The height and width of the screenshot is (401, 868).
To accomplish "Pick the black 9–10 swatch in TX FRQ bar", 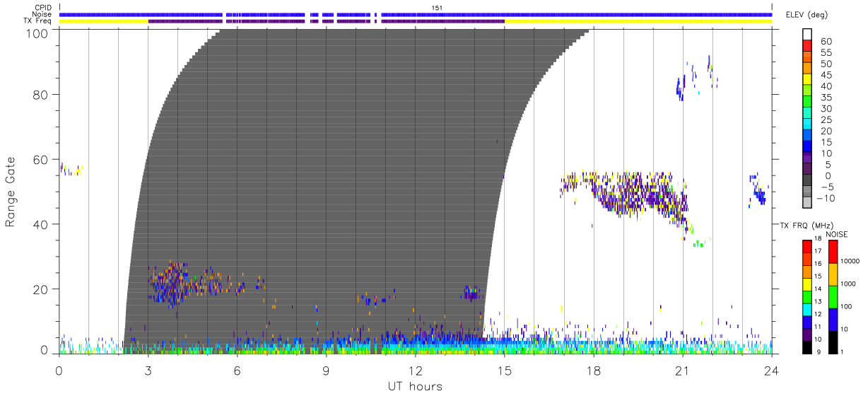I will pyautogui.click(x=807, y=347).
